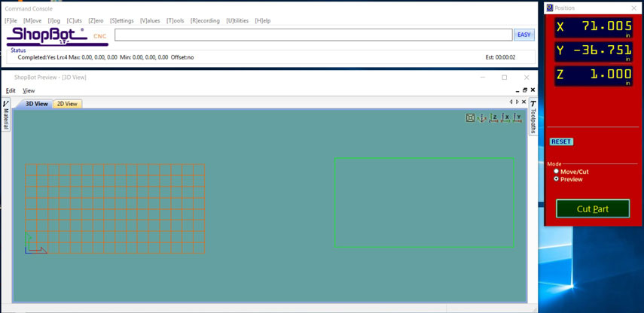
Task: Close the inner preview document
Action: tap(533, 90)
